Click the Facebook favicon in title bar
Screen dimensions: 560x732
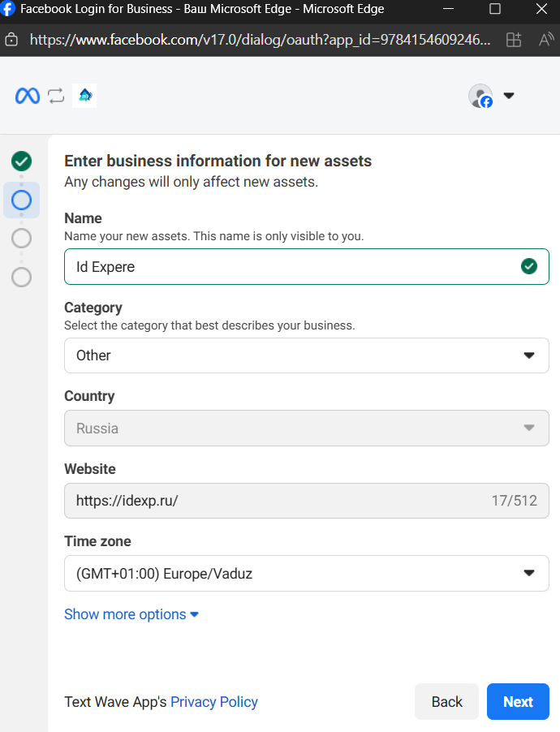[8, 10]
